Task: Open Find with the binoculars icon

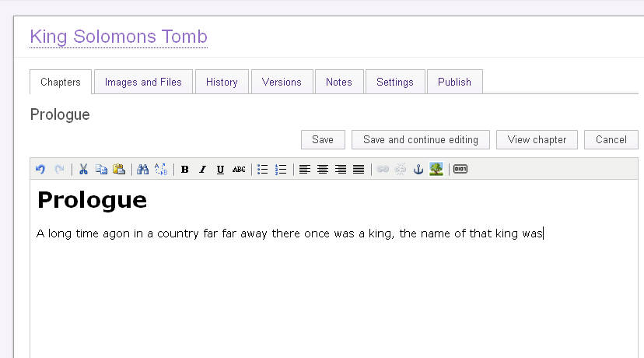Action: 142,169
